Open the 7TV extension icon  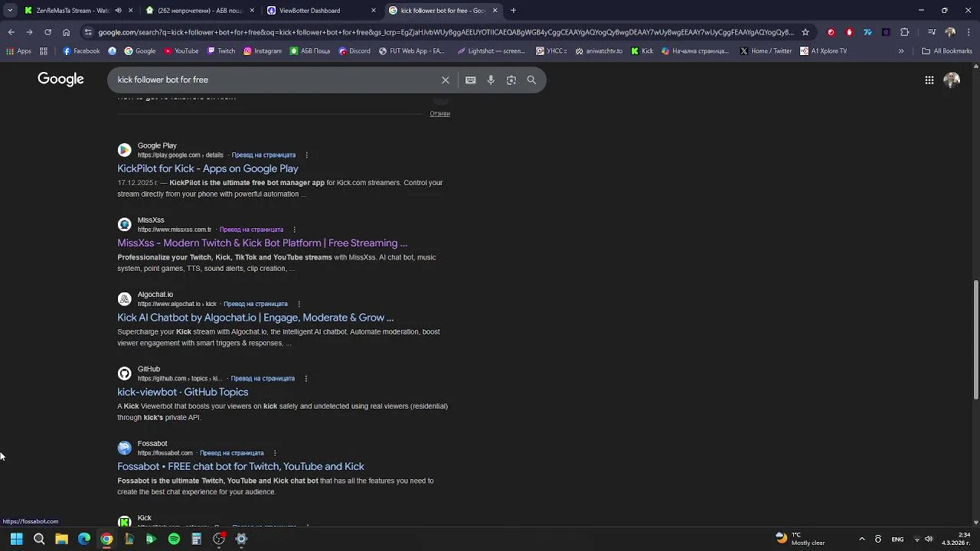click(x=867, y=32)
